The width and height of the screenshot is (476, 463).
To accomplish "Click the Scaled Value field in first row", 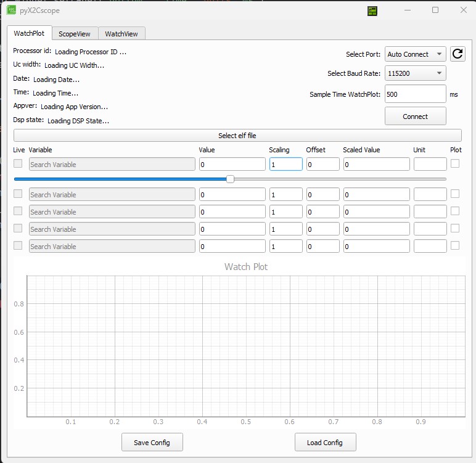I will (x=377, y=164).
